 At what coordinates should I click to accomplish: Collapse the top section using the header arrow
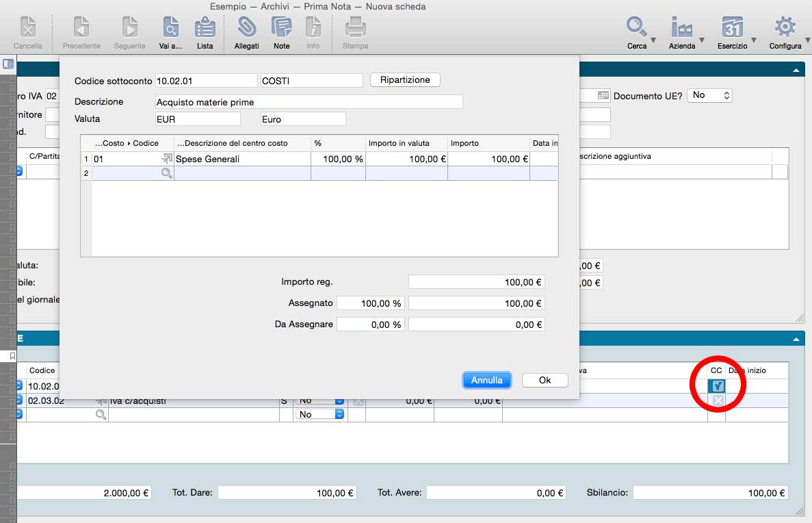pyautogui.click(x=796, y=71)
